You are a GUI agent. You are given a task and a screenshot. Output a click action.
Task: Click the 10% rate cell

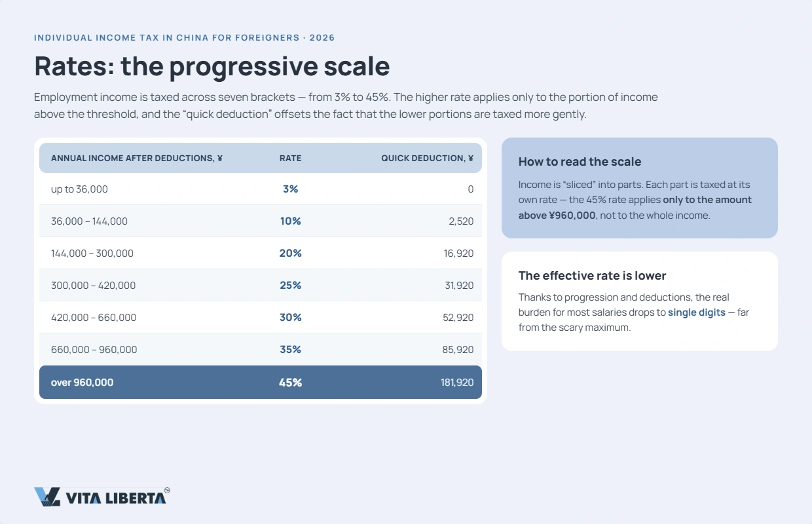pyautogui.click(x=290, y=221)
